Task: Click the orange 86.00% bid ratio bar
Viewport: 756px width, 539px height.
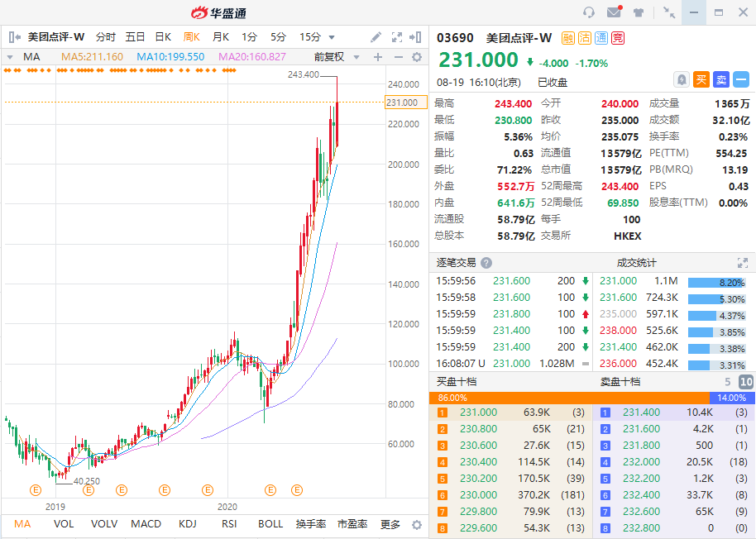Action: point(569,398)
